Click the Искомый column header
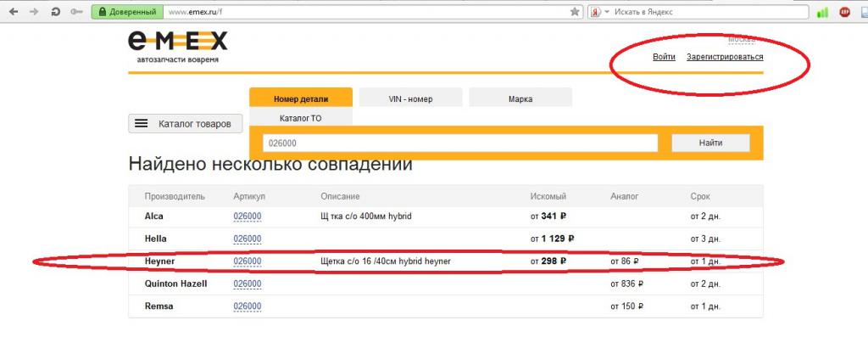Image resolution: width=868 pixels, height=337 pixels. pyautogui.click(x=548, y=196)
